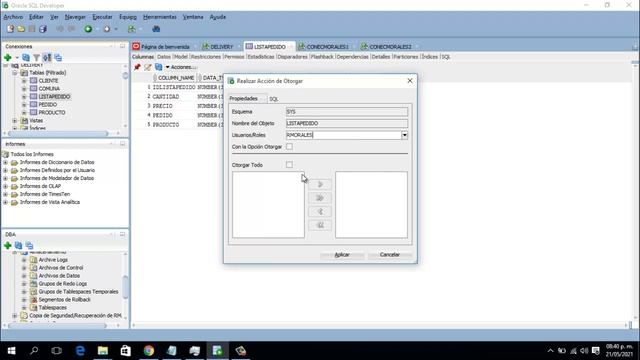640x360 pixels.
Task: Open Microsoft Store from taskbar
Action: tap(126, 351)
